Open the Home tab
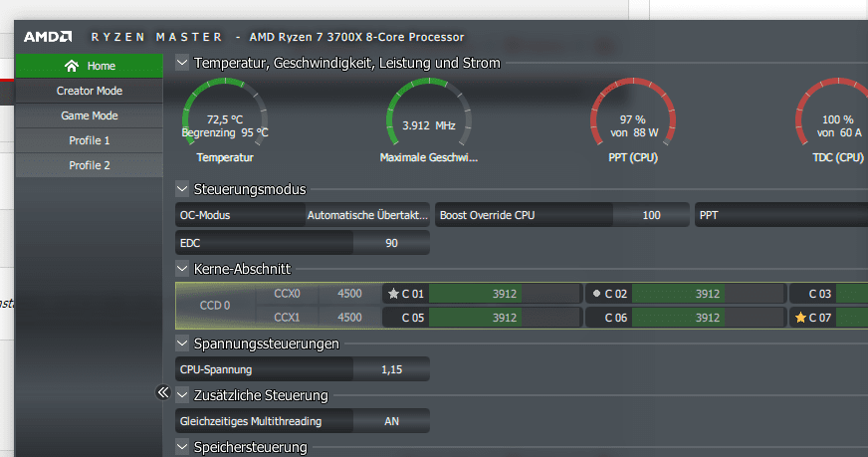The image size is (868, 457). pyautogui.click(x=90, y=66)
